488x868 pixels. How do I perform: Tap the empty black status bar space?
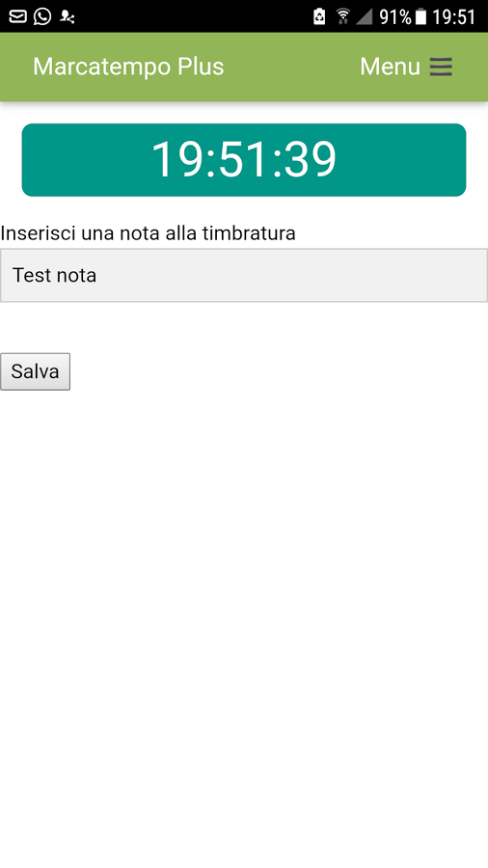click(194, 16)
